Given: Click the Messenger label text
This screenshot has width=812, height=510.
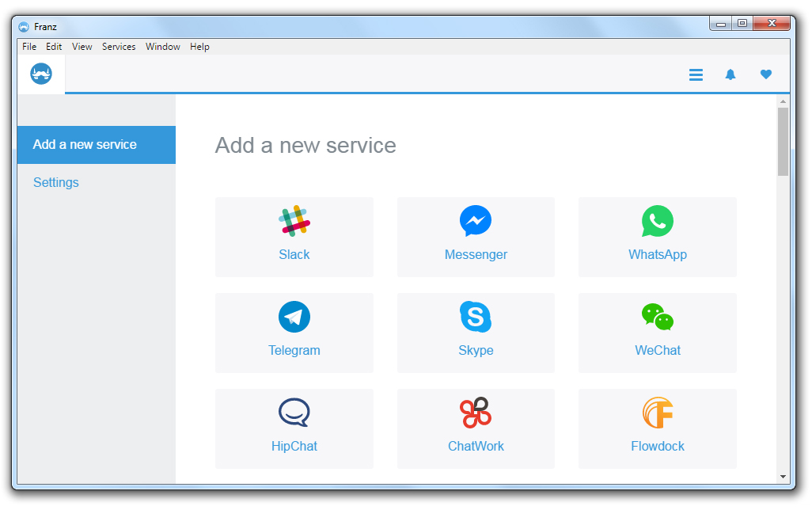Looking at the screenshot, I should tap(476, 254).
